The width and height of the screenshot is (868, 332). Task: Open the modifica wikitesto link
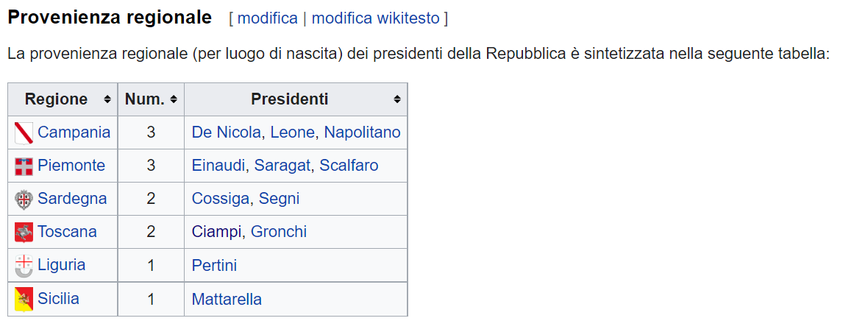(376, 18)
